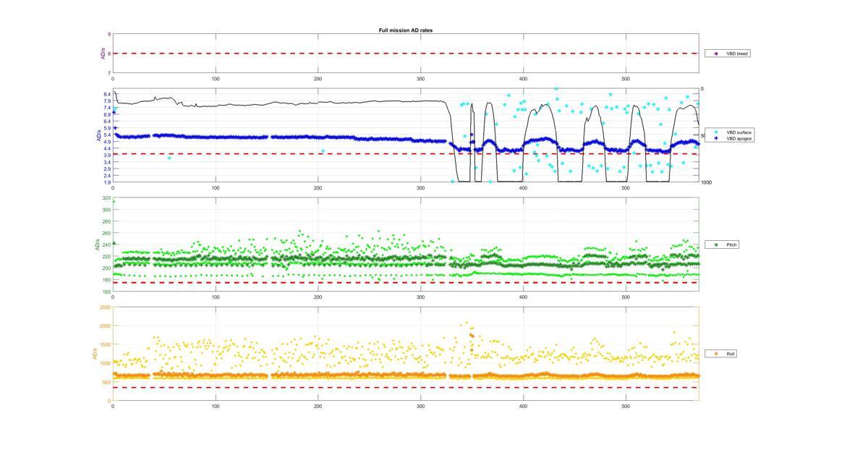Viewport: 868px width, 450px height.
Task: Click the orange star marker in Roll legend
Action: 716,354
